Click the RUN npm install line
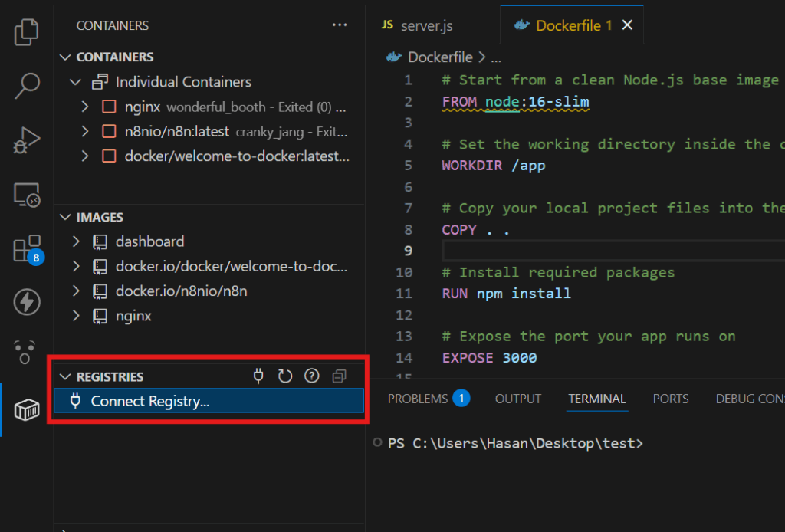This screenshot has width=785, height=532. pos(506,294)
